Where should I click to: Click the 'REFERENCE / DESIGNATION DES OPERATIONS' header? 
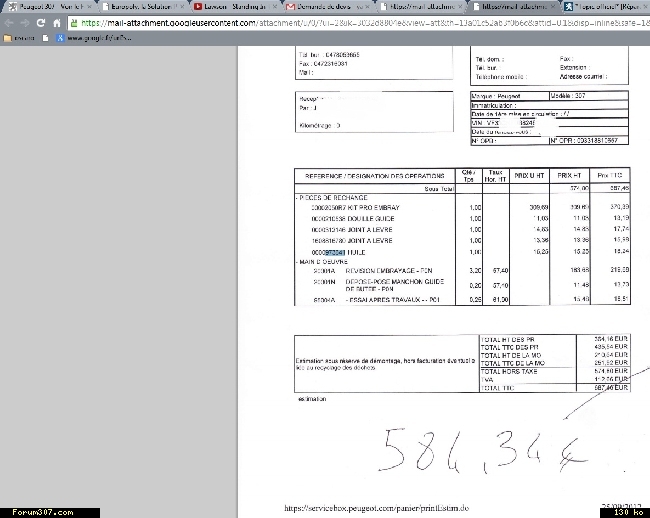point(375,176)
